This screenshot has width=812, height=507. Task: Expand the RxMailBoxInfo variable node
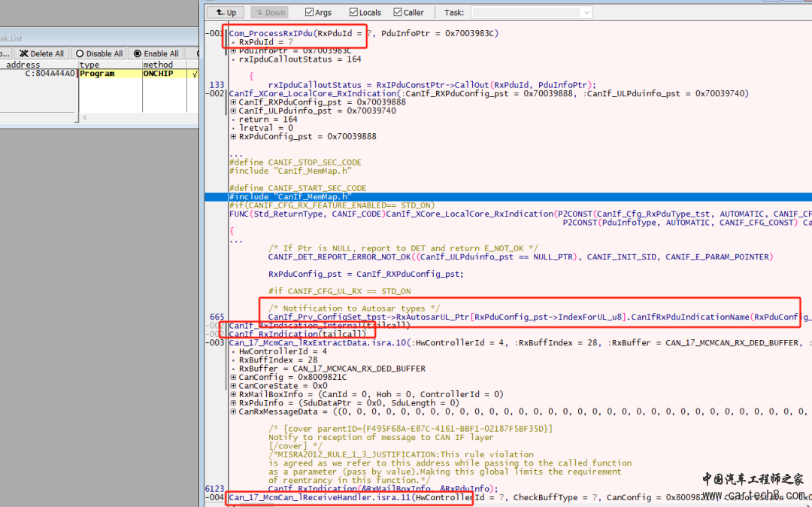[x=234, y=394]
